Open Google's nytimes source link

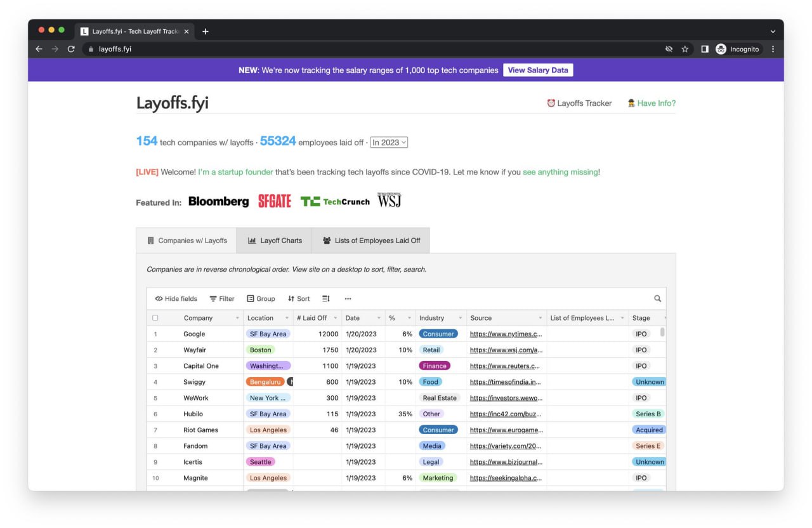pyautogui.click(x=506, y=334)
